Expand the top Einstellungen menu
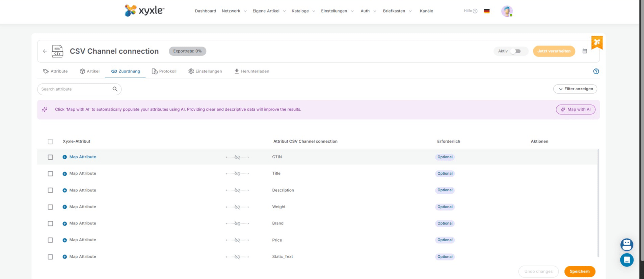 click(337, 11)
